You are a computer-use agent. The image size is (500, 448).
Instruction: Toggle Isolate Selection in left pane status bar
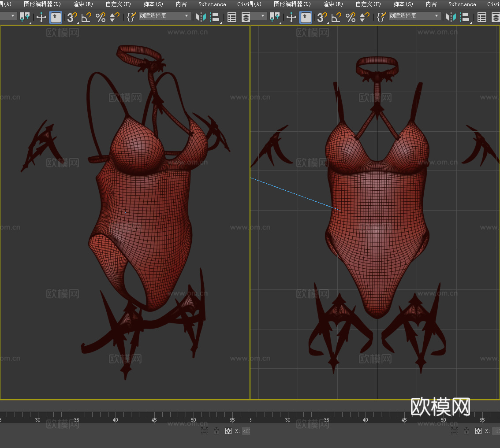tap(205, 431)
